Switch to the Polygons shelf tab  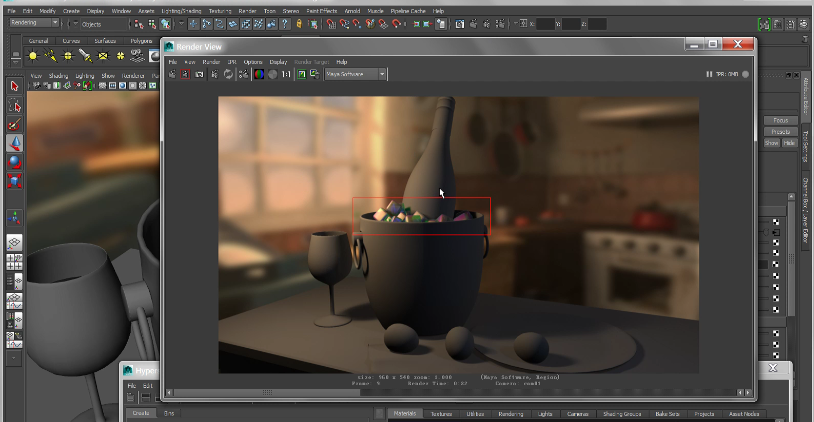[x=141, y=40]
